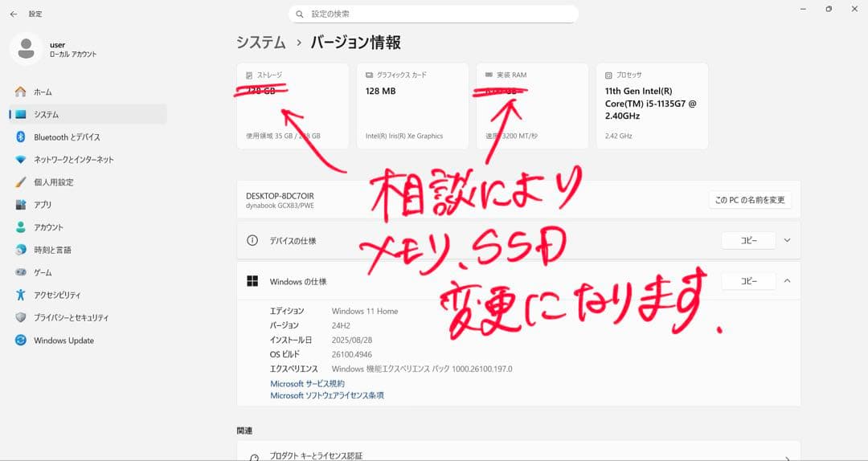868x461 pixels.
Task: Click the 2.42 GHz processor speed text
Action: 619,136
